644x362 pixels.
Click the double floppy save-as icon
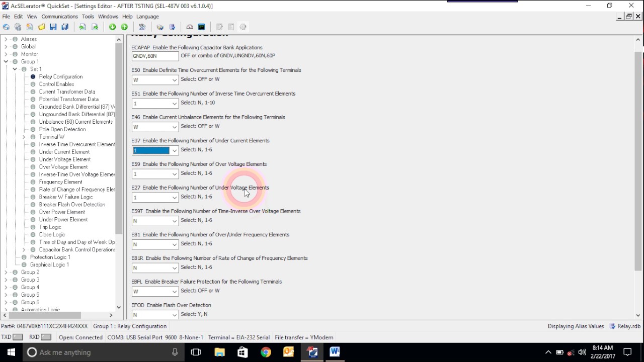click(65, 27)
